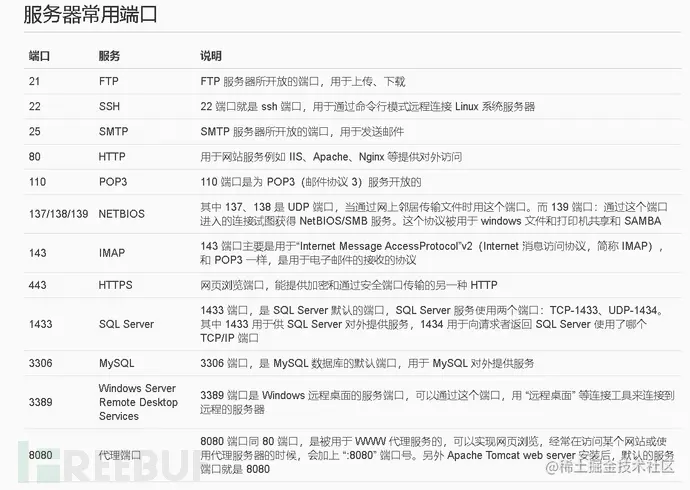Click the description mentioning Apache Tomcat web server

point(437,455)
